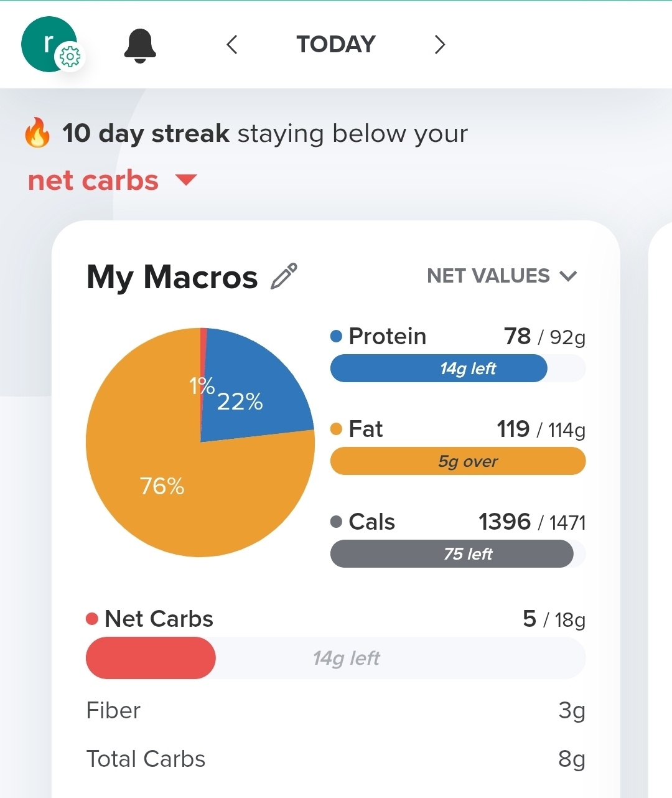Tap the Protein progress bar
672x798 pixels.
coord(457,368)
